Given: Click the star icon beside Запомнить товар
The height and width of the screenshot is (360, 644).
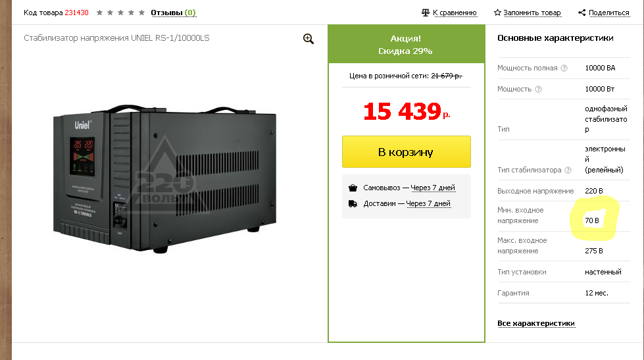Looking at the screenshot, I should click(x=497, y=13).
